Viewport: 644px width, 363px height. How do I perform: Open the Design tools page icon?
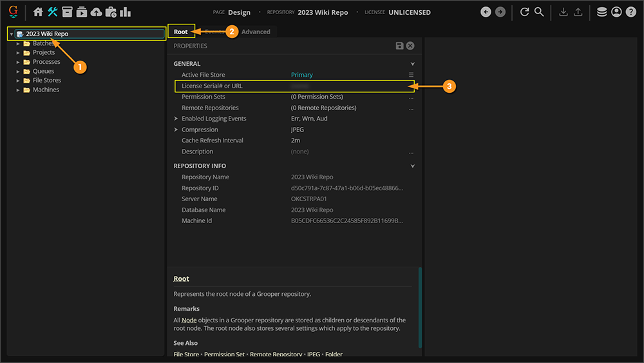click(x=53, y=12)
